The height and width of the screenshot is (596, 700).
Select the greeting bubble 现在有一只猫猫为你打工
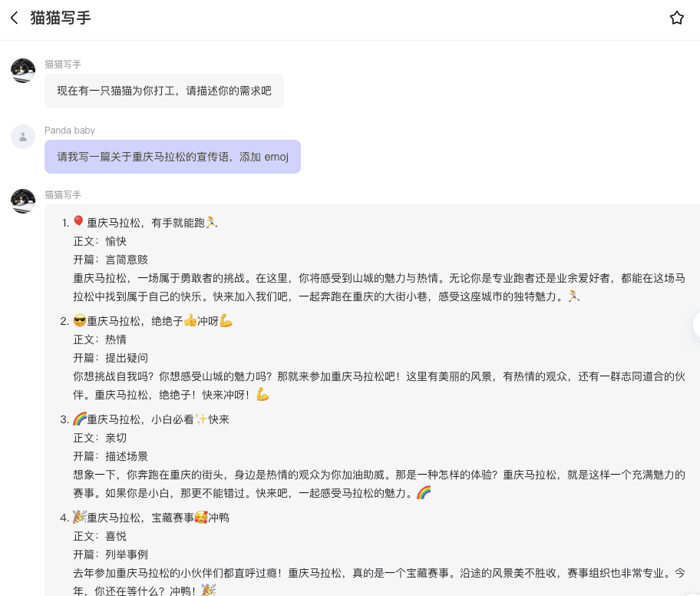163,91
